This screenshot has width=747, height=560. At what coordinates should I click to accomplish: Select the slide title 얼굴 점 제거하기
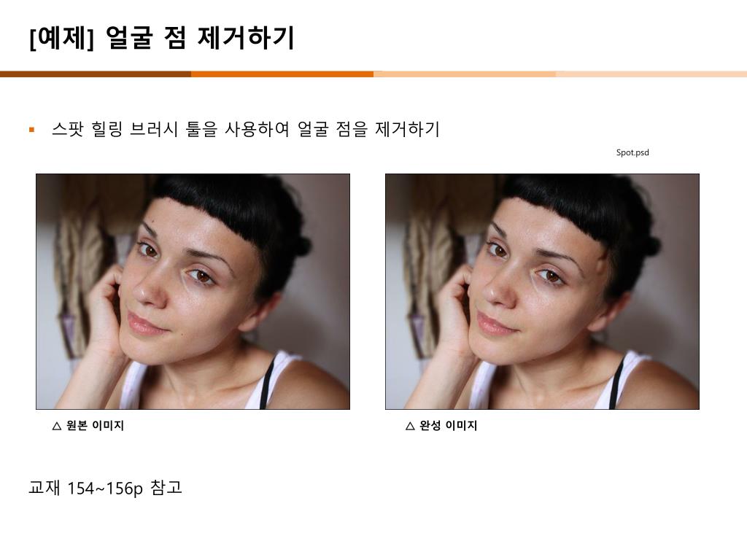(200, 38)
